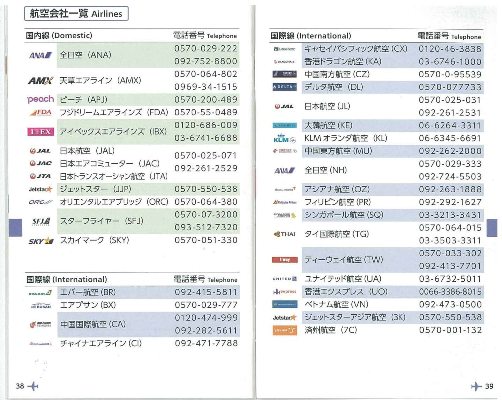Click the Jetstar Asia logo
The width and height of the screenshot is (502, 400).
pyautogui.click(x=284, y=317)
